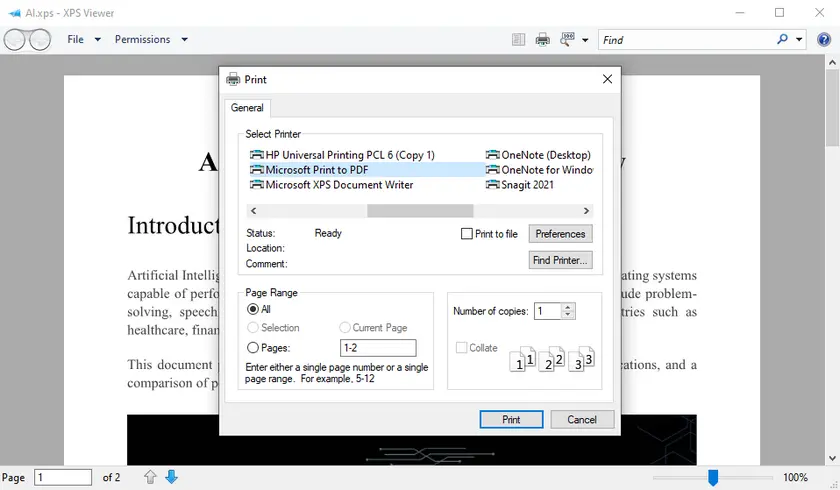Screen dimensions: 840x490
Task: Enable the Print to file checkbox
Action: click(x=467, y=233)
